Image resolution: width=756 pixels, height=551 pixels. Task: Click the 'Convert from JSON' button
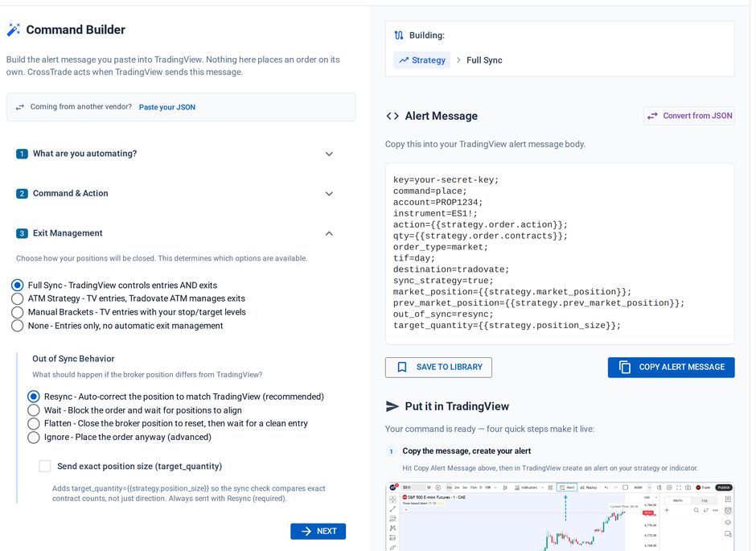click(x=689, y=116)
